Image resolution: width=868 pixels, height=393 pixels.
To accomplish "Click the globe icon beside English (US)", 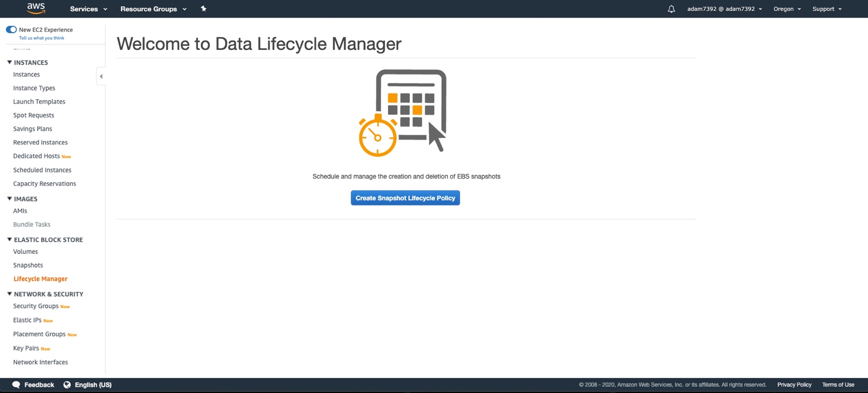I will (x=67, y=384).
